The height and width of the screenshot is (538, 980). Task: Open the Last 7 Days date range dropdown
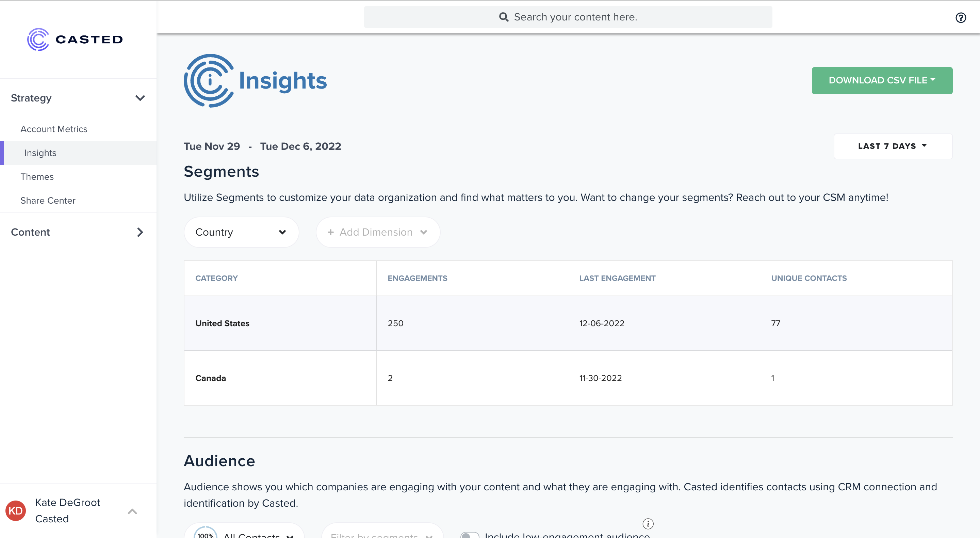893,146
